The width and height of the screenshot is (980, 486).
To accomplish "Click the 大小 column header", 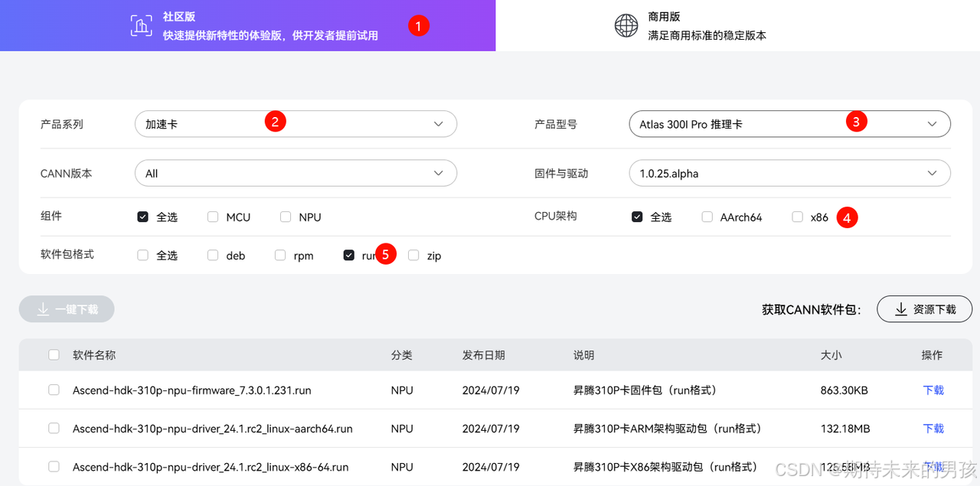I will 831,355.
